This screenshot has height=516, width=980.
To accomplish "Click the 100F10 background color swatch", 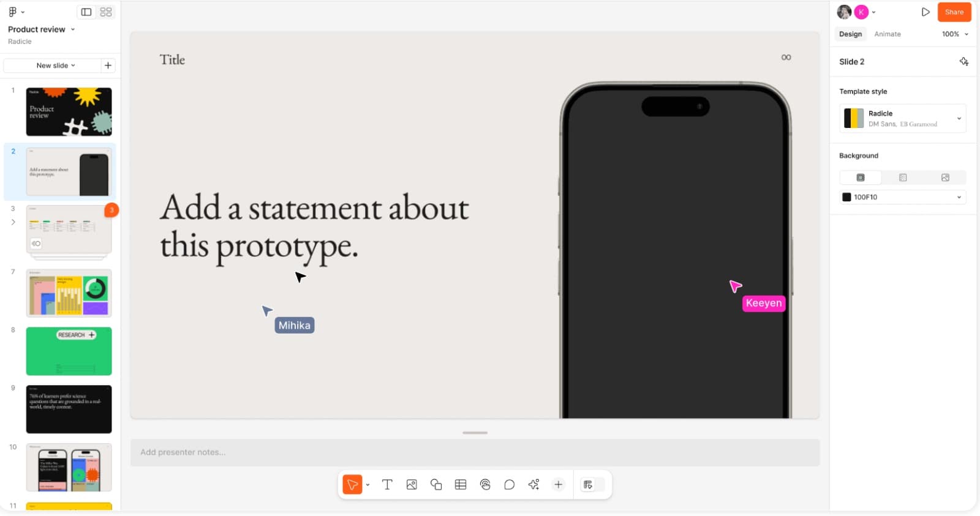I will coord(846,197).
